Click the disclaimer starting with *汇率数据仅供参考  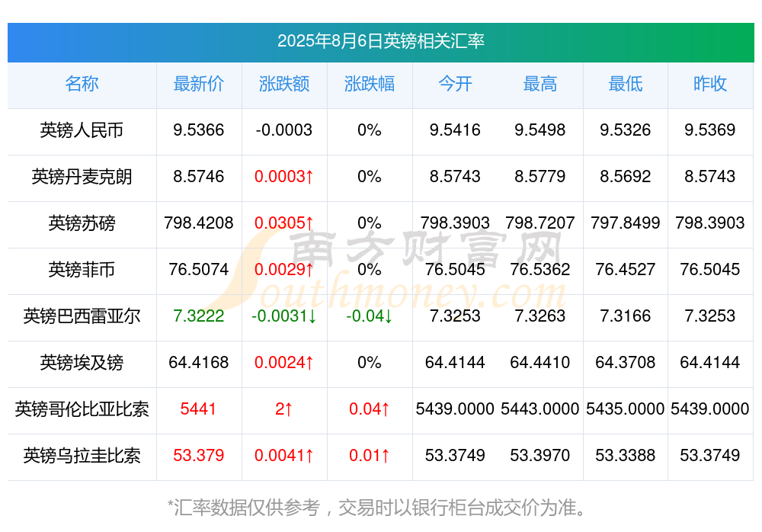377,508
